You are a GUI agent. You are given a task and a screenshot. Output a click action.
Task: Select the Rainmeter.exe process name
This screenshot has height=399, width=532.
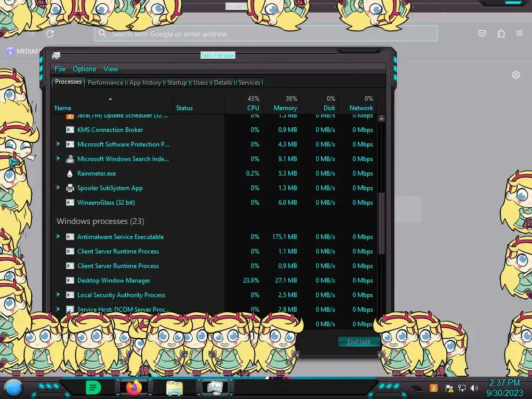click(96, 174)
